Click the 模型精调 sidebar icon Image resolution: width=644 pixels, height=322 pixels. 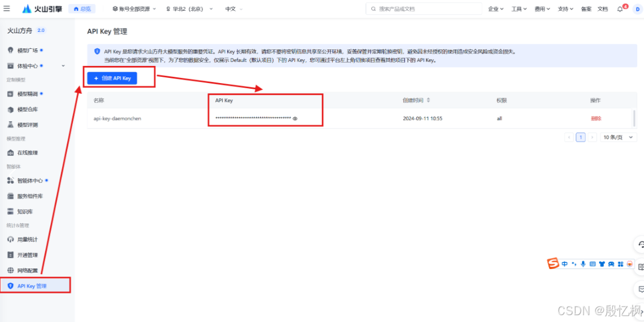tap(11, 94)
